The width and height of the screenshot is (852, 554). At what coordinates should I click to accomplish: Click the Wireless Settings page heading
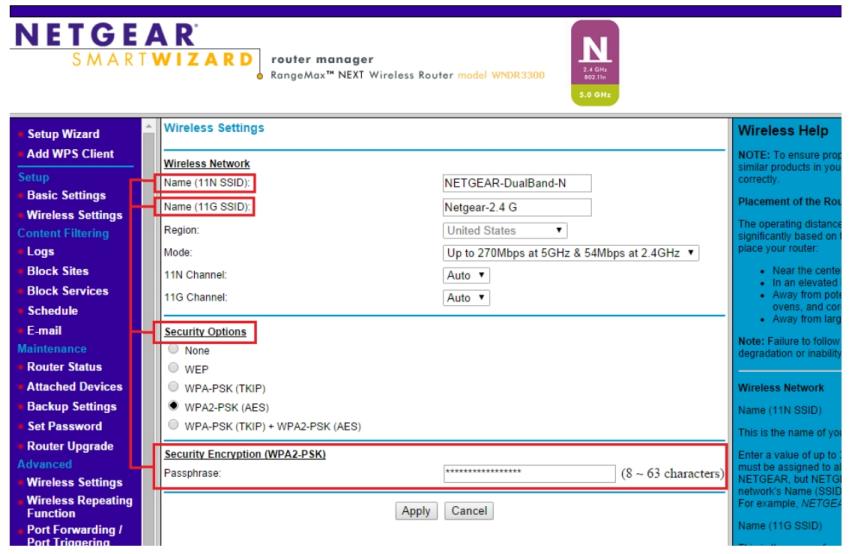tap(214, 128)
